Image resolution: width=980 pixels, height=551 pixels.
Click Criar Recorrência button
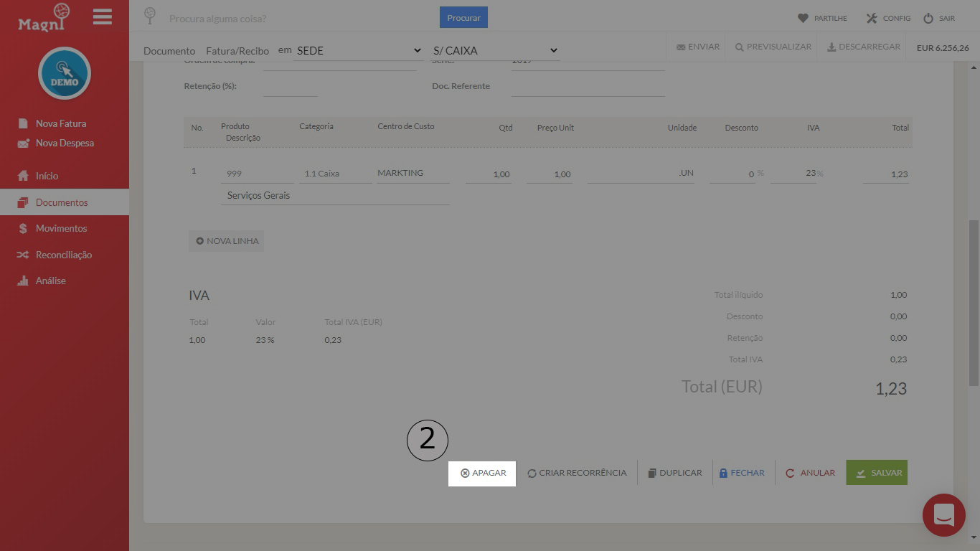click(577, 474)
